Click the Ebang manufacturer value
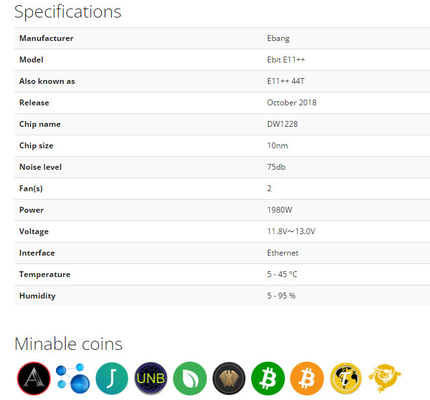This screenshot has width=430, height=400. point(278,38)
